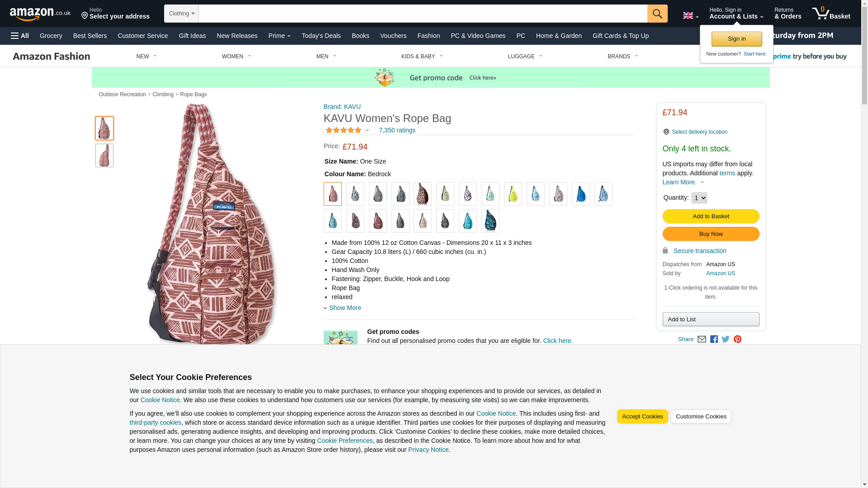
Task: Share on Facebook icon
Action: [x=714, y=339]
